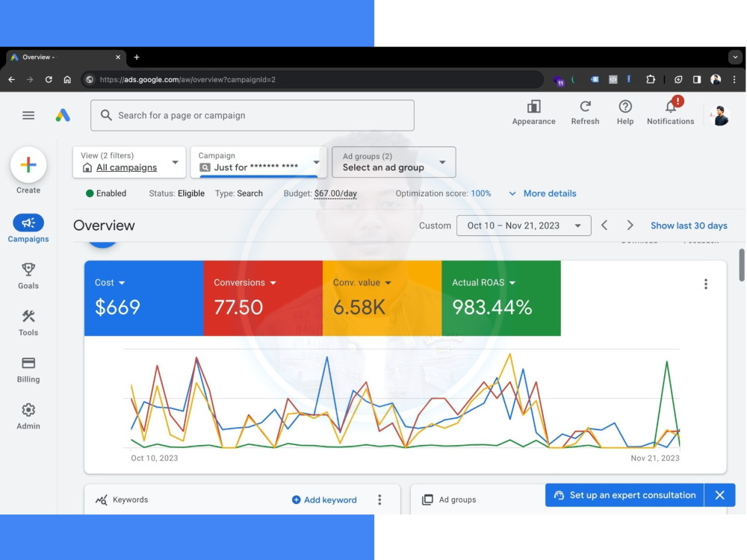Click the Add keyword button
The image size is (747, 560).
coord(324,500)
